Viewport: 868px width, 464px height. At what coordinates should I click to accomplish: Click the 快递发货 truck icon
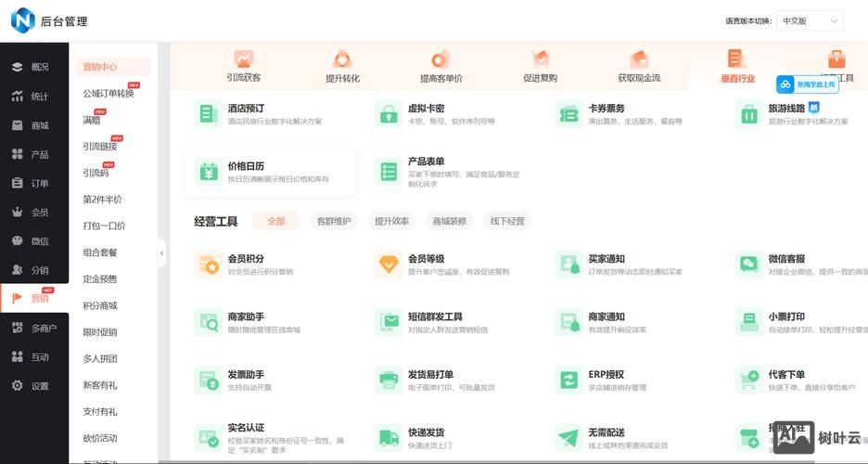click(x=389, y=438)
